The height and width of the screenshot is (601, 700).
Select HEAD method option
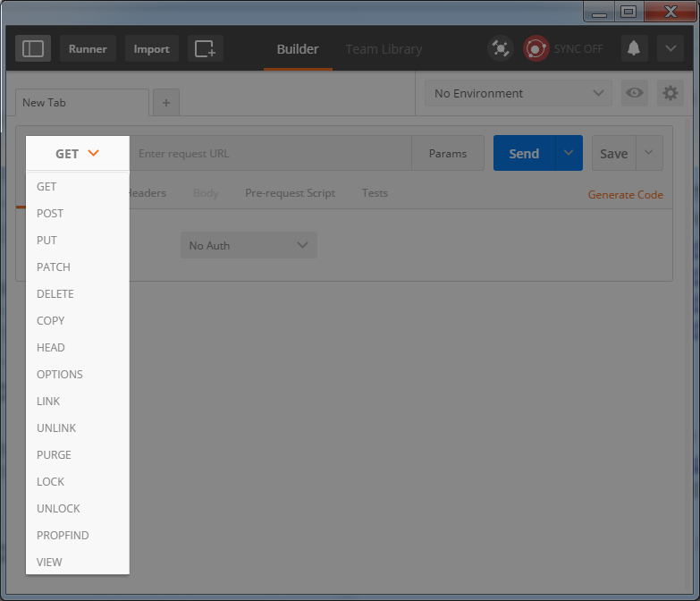click(x=78, y=347)
